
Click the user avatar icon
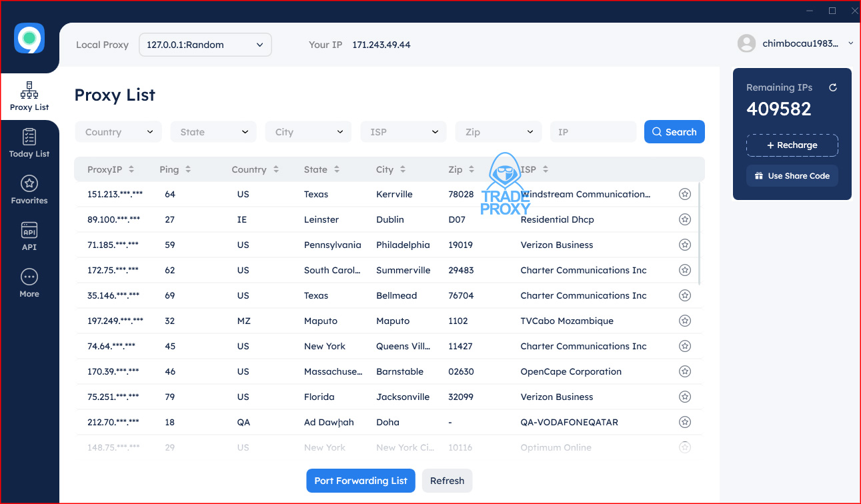(746, 43)
